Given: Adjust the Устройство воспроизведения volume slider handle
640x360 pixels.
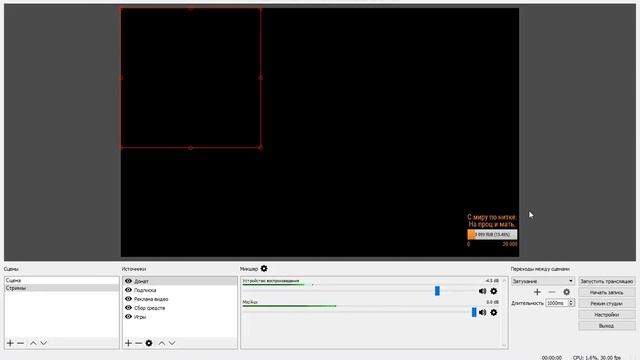Looking at the screenshot, I should point(437,291).
